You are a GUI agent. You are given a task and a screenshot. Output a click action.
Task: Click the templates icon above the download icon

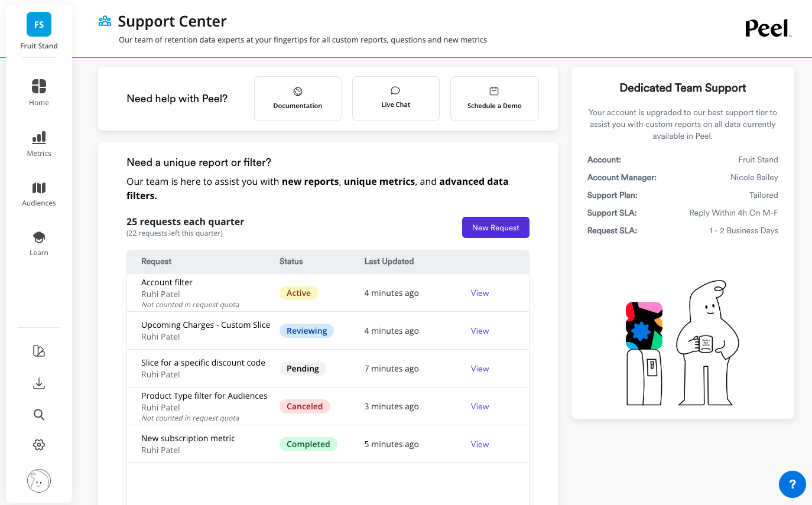point(39,351)
